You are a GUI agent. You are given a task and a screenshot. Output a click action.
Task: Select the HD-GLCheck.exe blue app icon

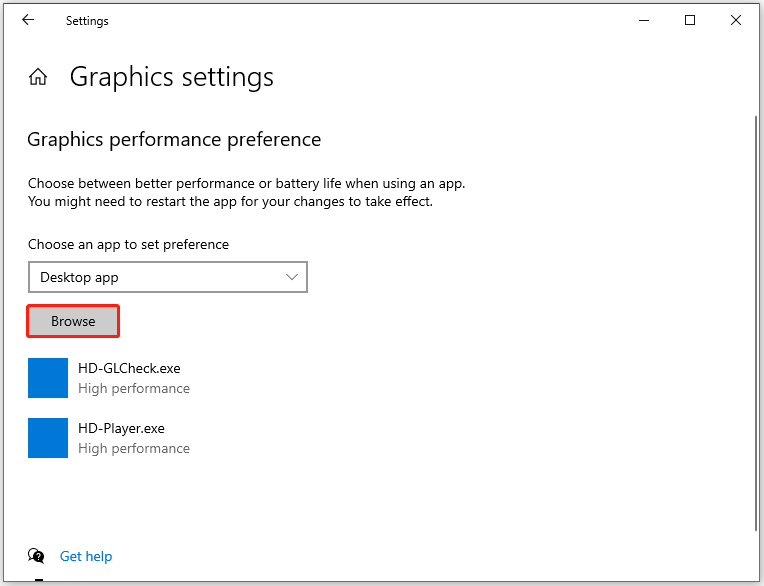48,378
